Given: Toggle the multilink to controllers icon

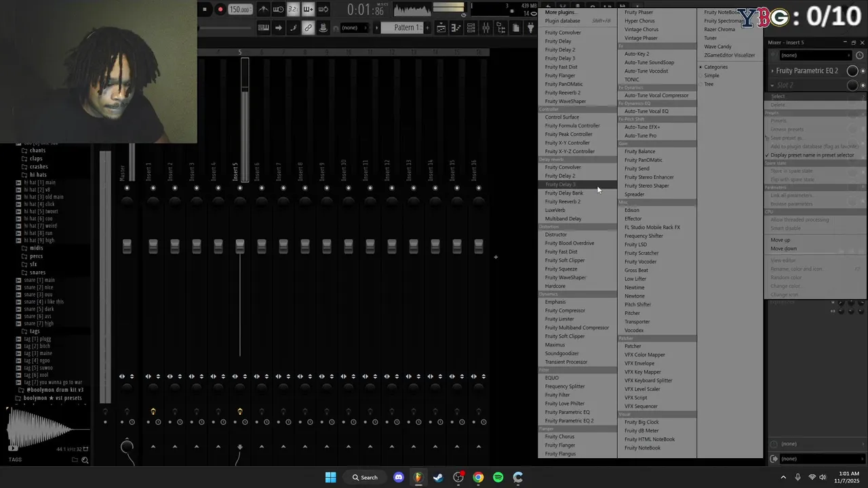Looking at the screenshot, I should [x=308, y=28].
